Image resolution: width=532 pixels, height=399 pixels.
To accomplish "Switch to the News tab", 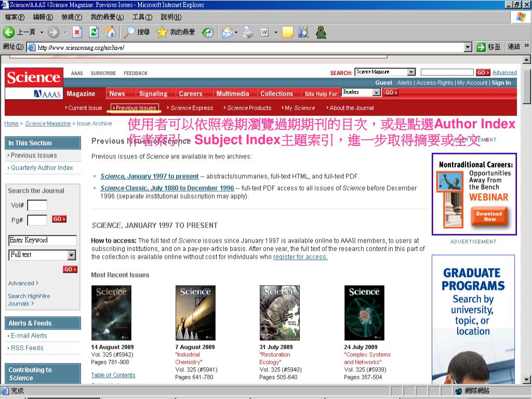I will point(117,94).
